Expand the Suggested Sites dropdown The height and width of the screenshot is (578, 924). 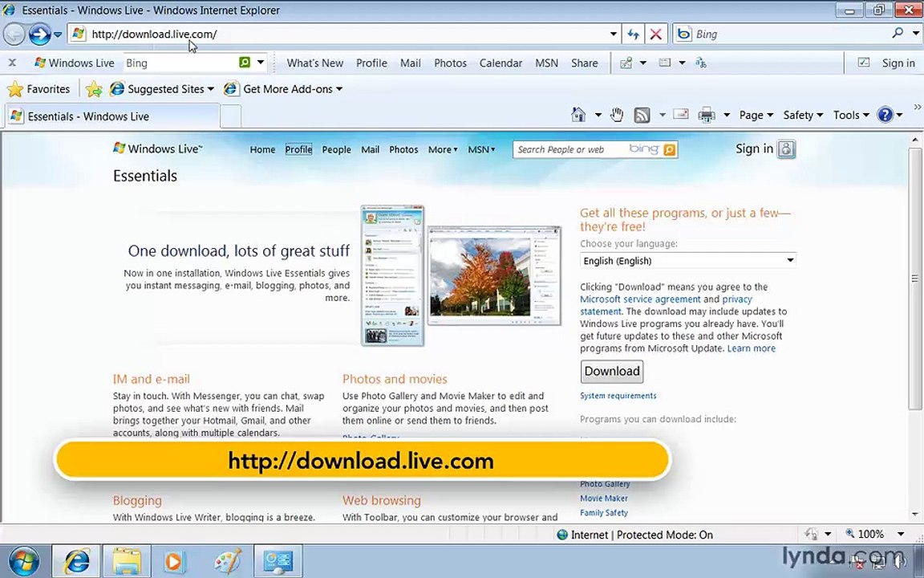coord(210,89)
